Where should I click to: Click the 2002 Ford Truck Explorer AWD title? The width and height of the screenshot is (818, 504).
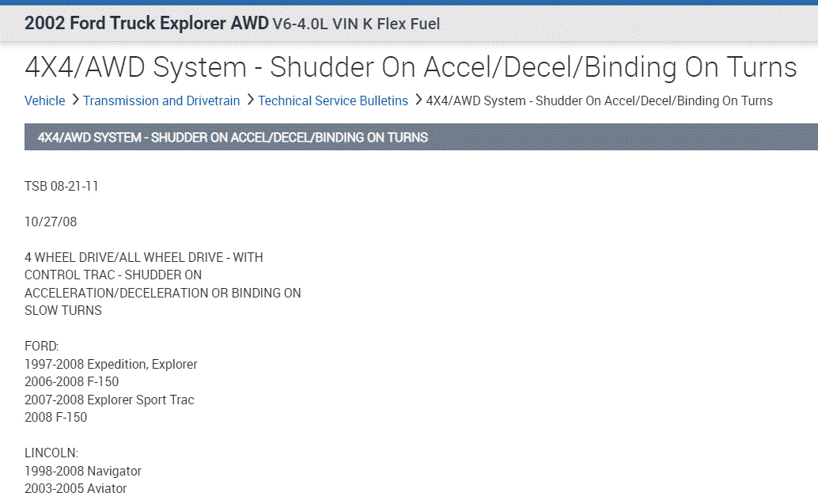coord(146,22)
